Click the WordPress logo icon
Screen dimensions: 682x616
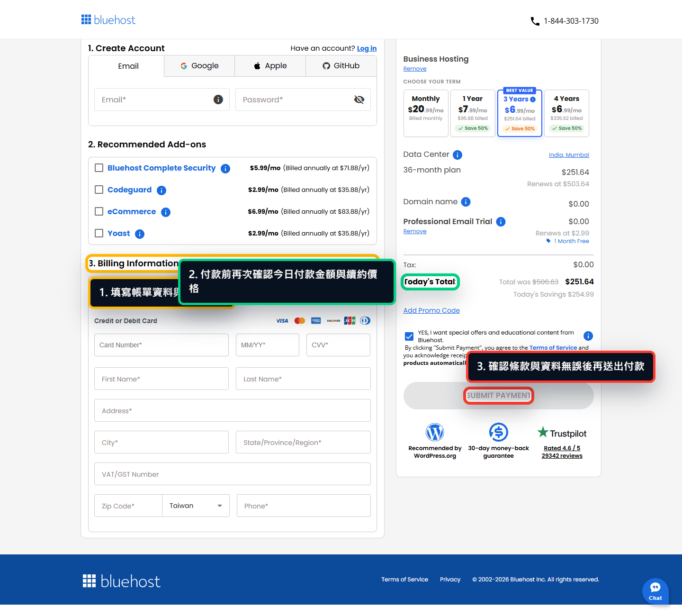pyautogui.click(x=435, y=432)
